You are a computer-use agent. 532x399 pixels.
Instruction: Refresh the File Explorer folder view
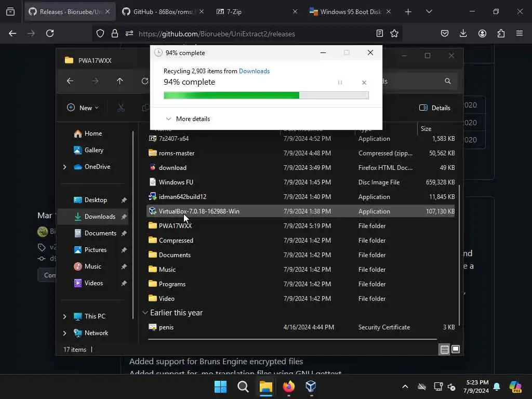click(x=145, y=81)
